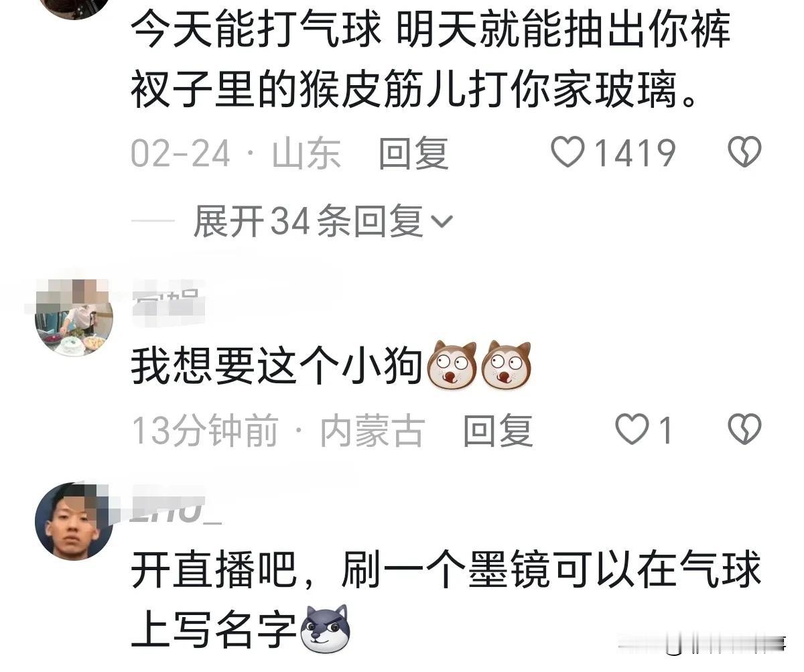Open the blurred username above 我想要这个小狗
The width and height of the screenshot is (804, 672).
pos(167,304)
